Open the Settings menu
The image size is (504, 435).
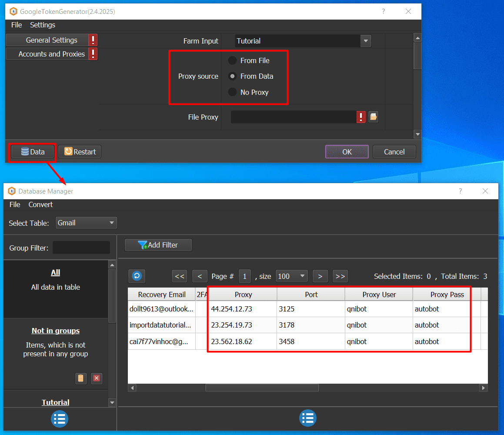click(43, 25)
